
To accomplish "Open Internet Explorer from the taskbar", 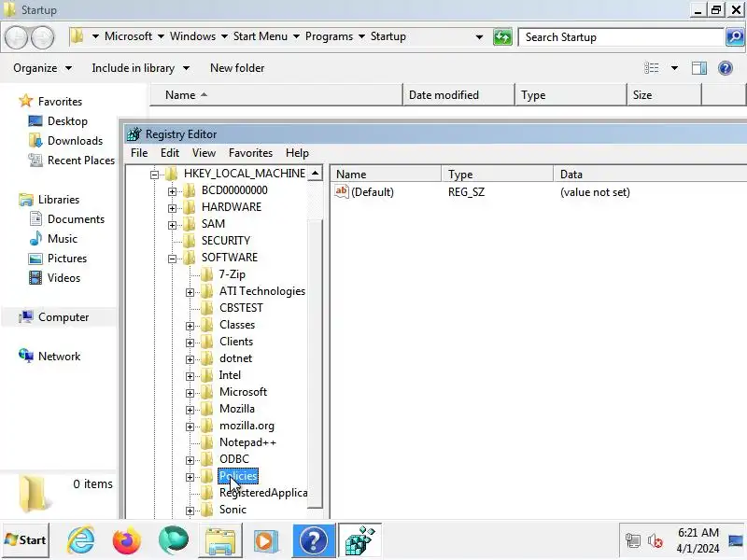I will [80, 540].
